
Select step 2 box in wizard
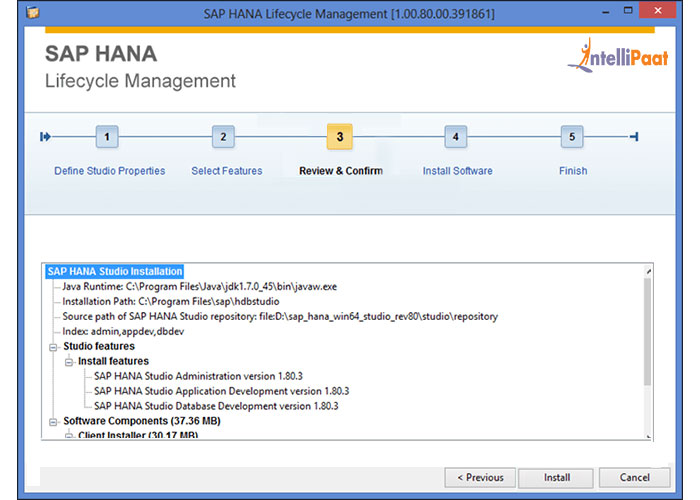click(x=223, y=137)
